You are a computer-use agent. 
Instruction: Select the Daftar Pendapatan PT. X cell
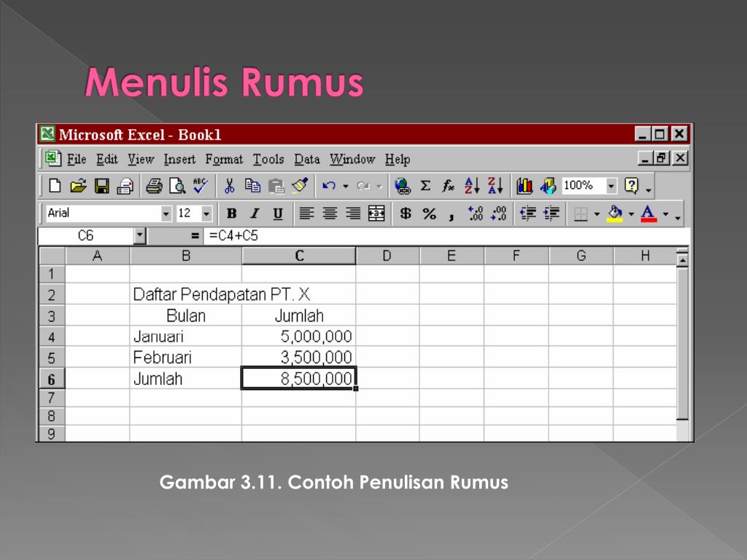coord(186,295)
